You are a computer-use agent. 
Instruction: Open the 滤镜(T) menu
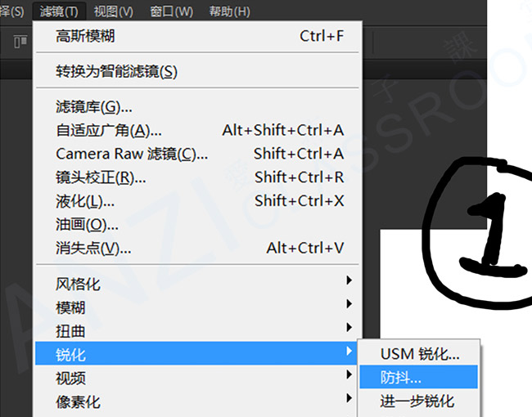(x=59, y=11)
